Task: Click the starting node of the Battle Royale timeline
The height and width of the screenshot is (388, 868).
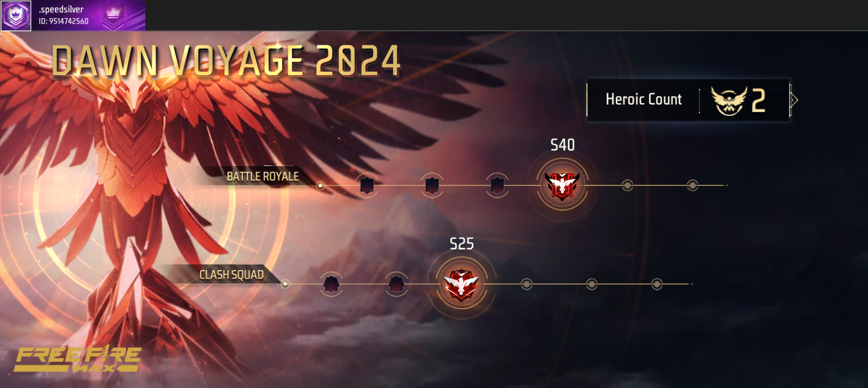Action: click(x=320, y=185)
